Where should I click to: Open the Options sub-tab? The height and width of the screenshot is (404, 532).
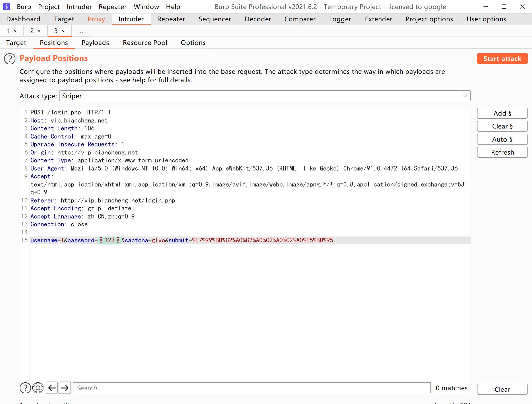(193, 43)
